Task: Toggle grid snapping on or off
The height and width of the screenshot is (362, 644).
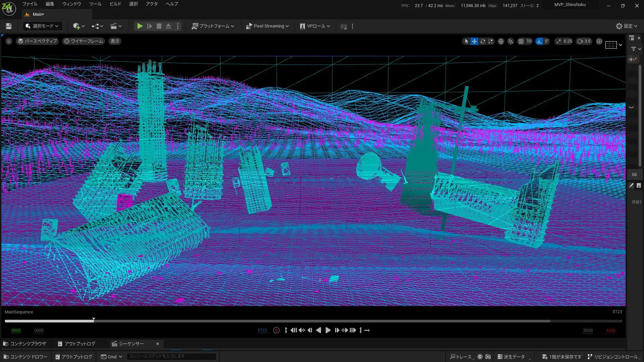Action: coord(521,41)
